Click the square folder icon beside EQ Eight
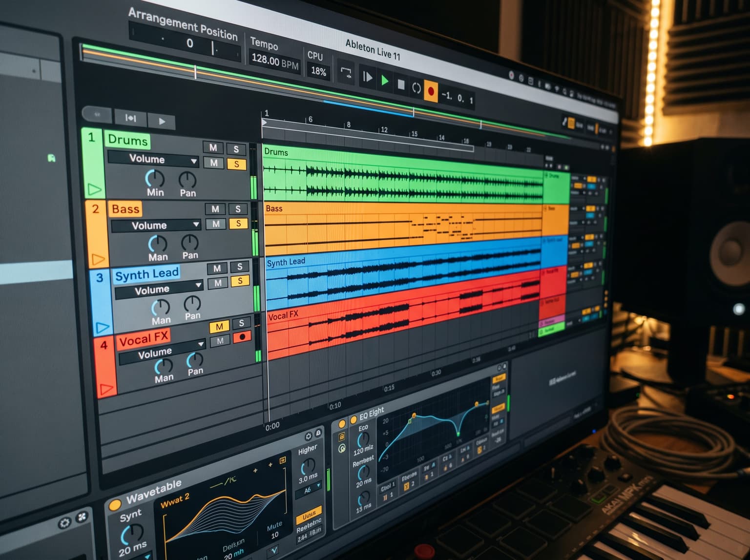Screen dimensions: 750x560 click(x=342, y=436)
